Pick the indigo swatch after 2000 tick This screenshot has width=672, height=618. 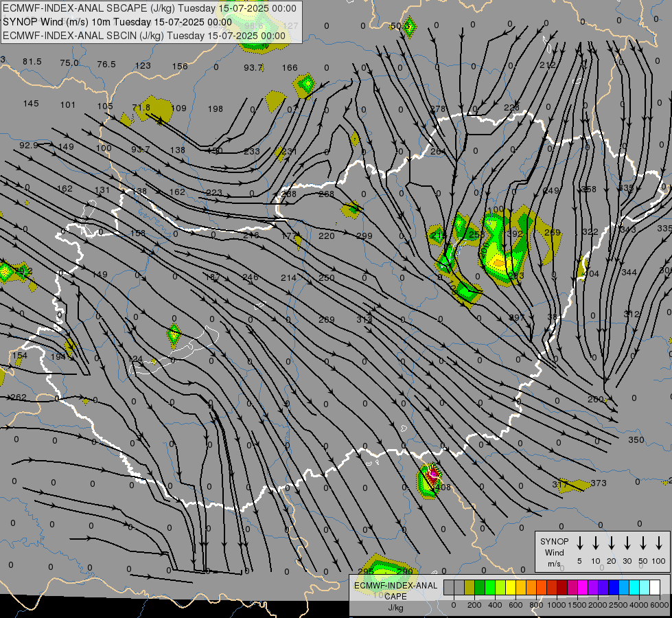[x=603, y=587]
